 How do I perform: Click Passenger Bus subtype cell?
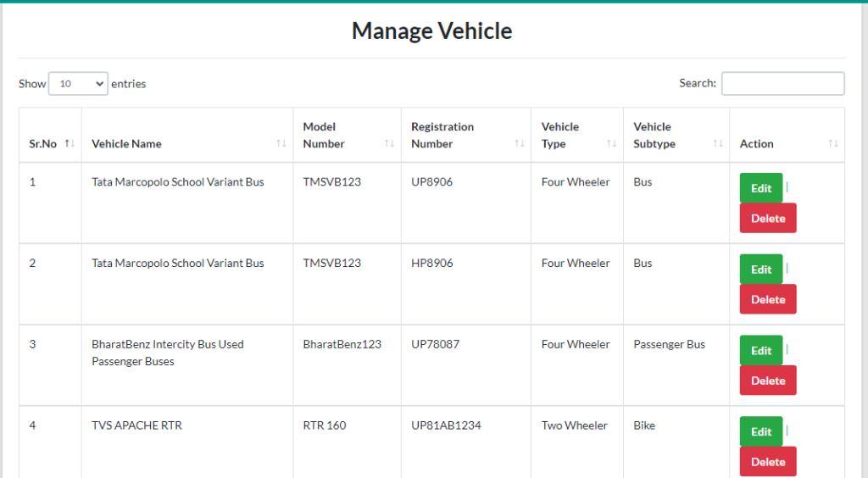[670, 344]
